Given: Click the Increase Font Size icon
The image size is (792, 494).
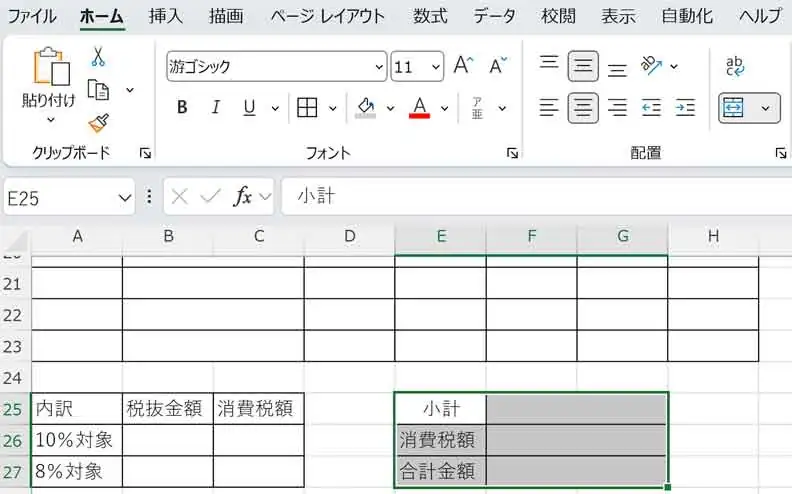Looking at the screenshot, I should point(462,66).
